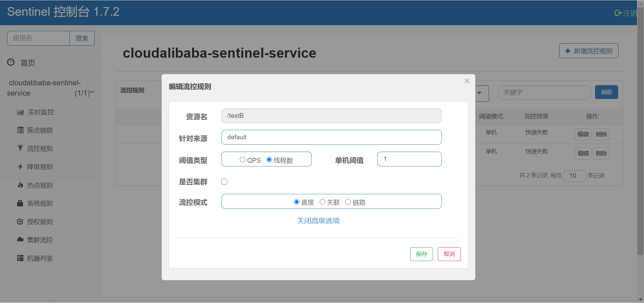Click the page size field showing 10
This screenshot has width=644, height=303.
pos(575,175)
